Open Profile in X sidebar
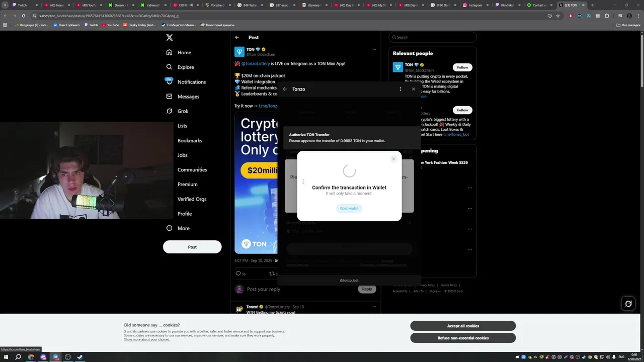This screenshot has width=644, height=362. click(x=184, y=214)
